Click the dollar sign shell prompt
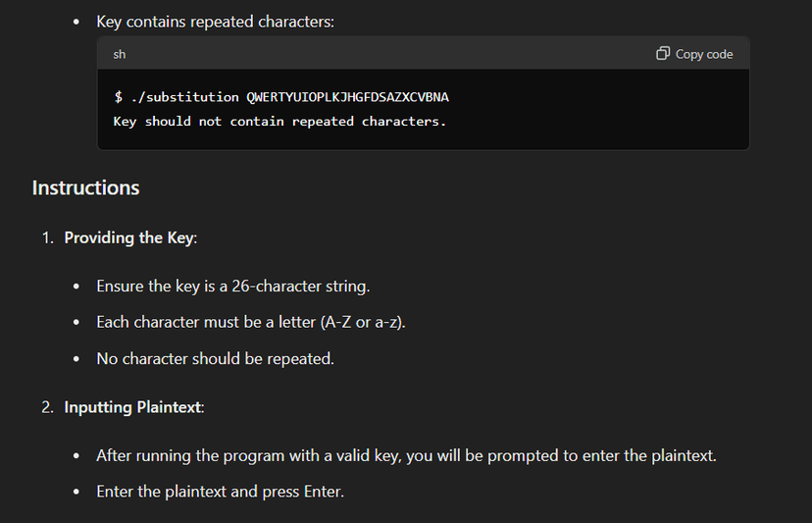The image size is (812, 523). [x=119, y=97]
